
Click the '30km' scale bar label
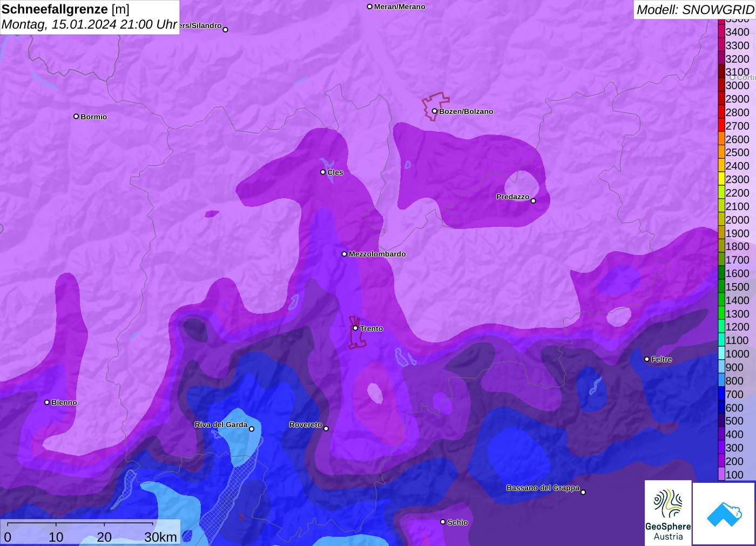[x=160, y=537]
